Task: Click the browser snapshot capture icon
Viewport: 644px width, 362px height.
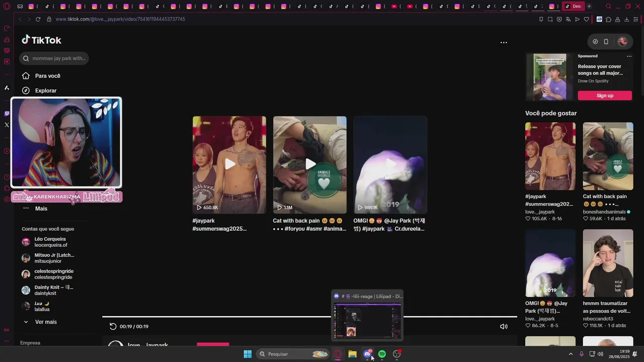Action: click(x=550, y=19)
